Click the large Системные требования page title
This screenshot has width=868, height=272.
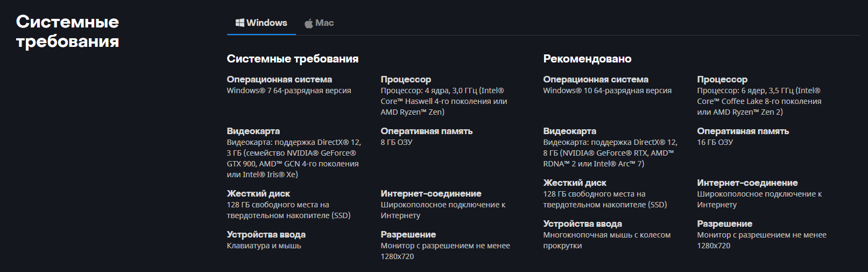coord(67,31)
